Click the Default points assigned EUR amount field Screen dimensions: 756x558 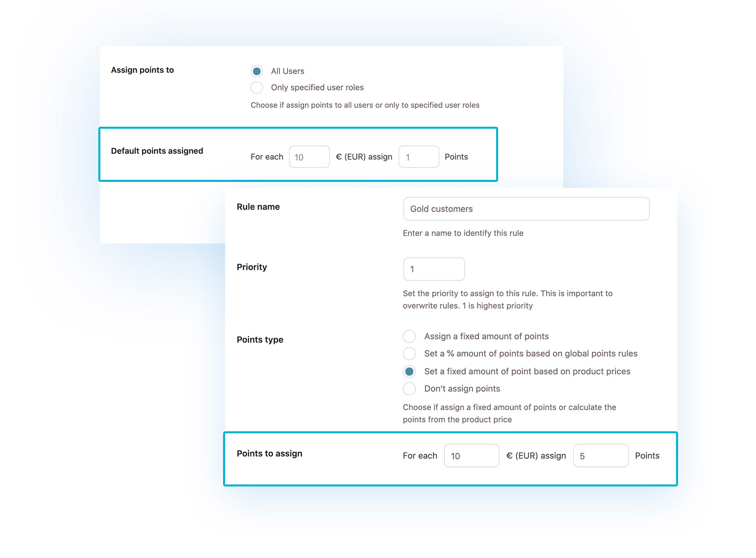(309, 157)
